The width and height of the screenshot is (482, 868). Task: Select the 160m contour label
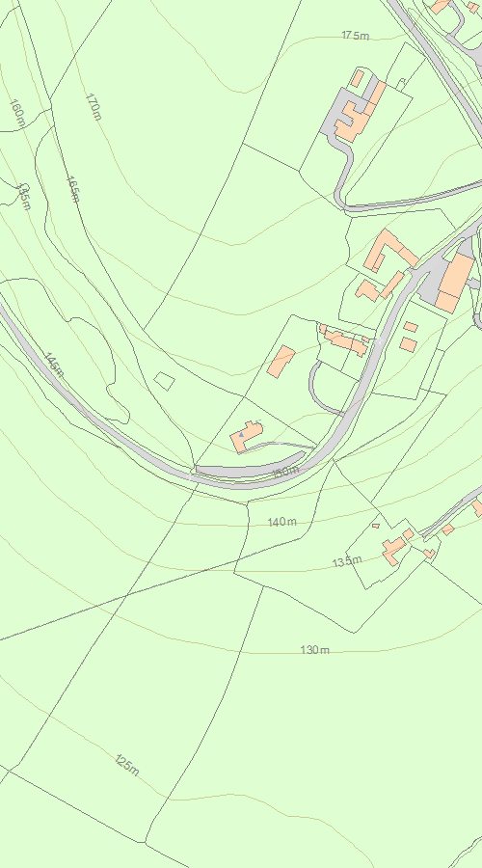point(17,114)
